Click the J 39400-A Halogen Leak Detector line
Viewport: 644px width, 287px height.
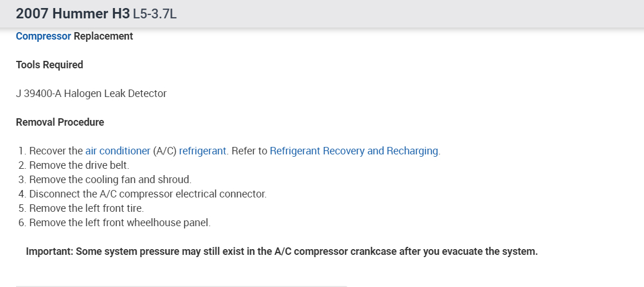pyautogui.click(x=91, y=94)
